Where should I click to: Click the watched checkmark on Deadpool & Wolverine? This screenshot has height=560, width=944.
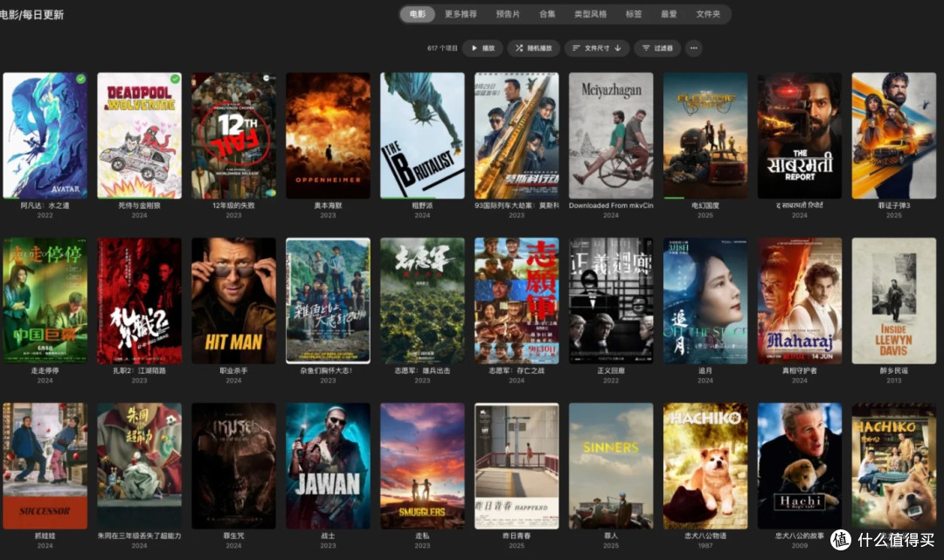point(175,79)
